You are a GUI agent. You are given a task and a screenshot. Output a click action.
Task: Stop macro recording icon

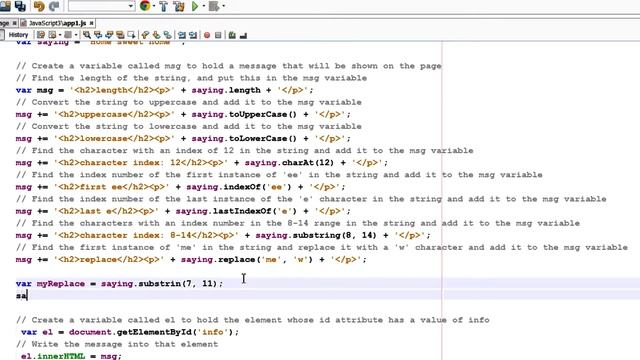click(x=218, y=36)
